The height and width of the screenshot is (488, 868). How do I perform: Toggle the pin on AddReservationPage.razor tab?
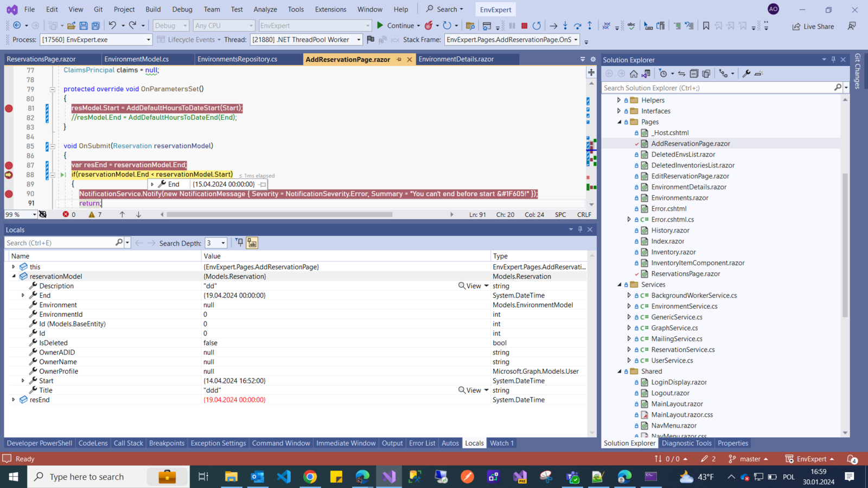click(x=399, y=60)
